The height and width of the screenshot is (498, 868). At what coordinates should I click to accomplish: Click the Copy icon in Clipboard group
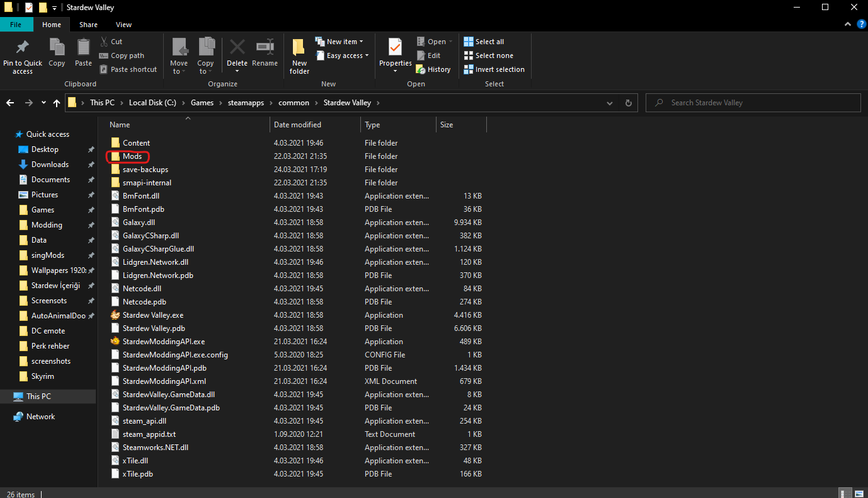point(57,47)
